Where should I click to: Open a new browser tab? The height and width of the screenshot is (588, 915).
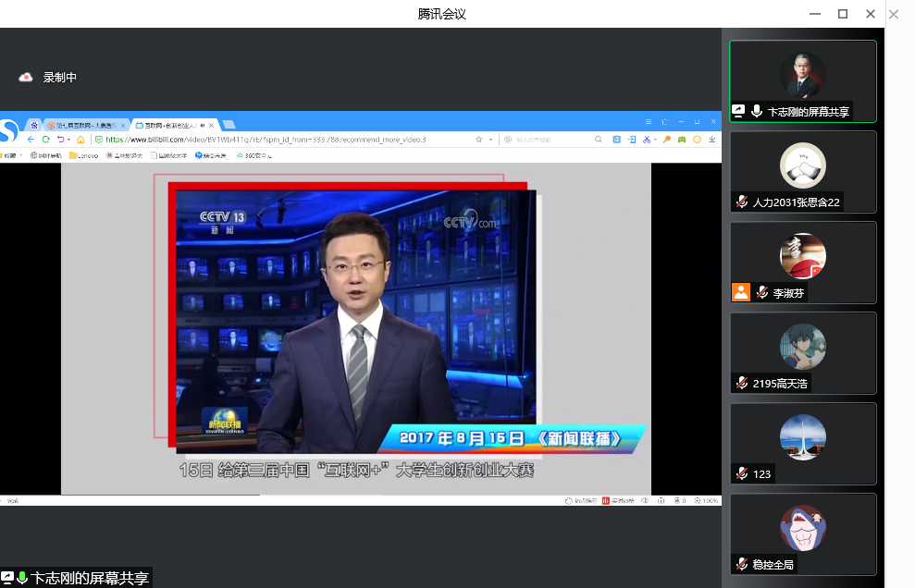(229, 124)
